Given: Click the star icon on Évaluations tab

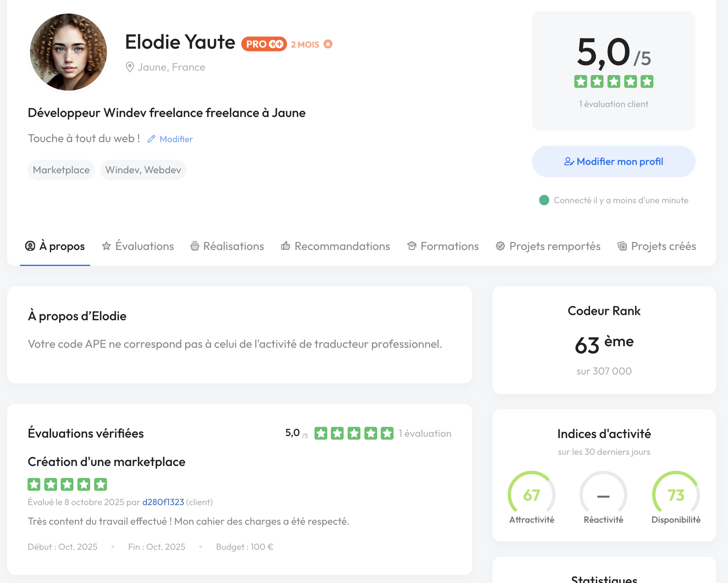Looking at the screenshot, I should 106,246.
